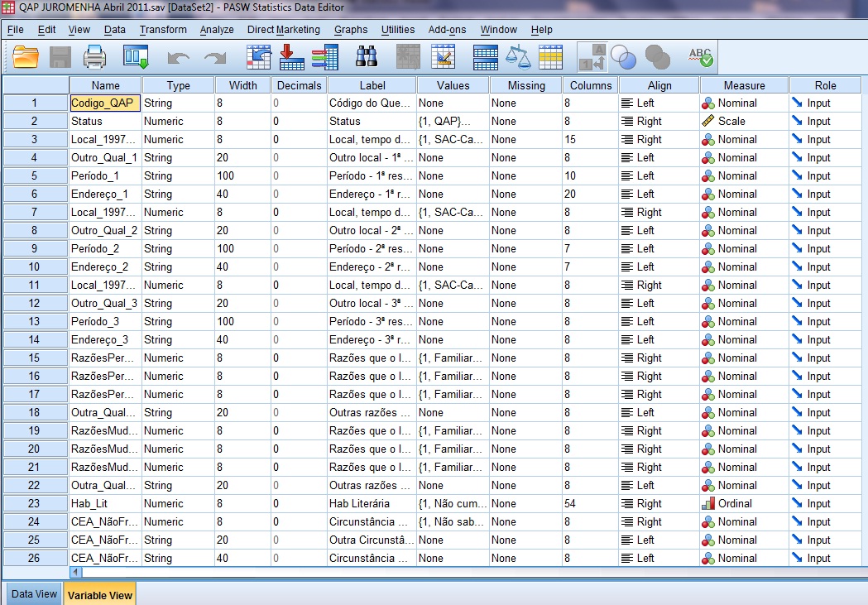
Task: Click the Nominal icon in Codigo_QAP row
Action: pyautogui.click(x=707, y=103)
